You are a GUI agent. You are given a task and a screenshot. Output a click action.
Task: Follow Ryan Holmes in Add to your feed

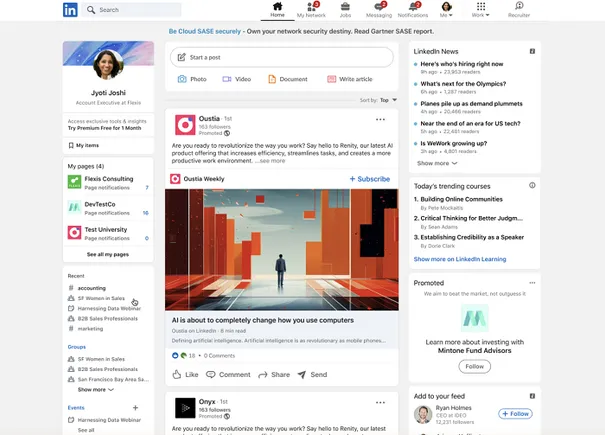coord(515,413)
